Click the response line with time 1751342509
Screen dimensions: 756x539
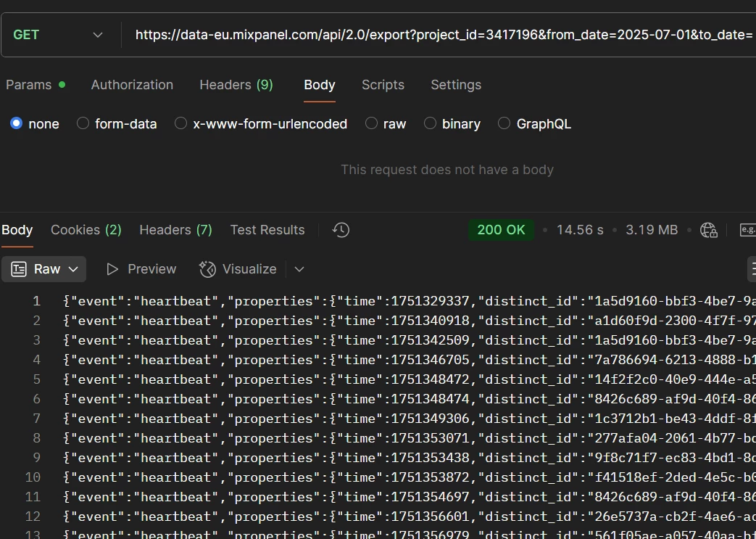(410, 340)
